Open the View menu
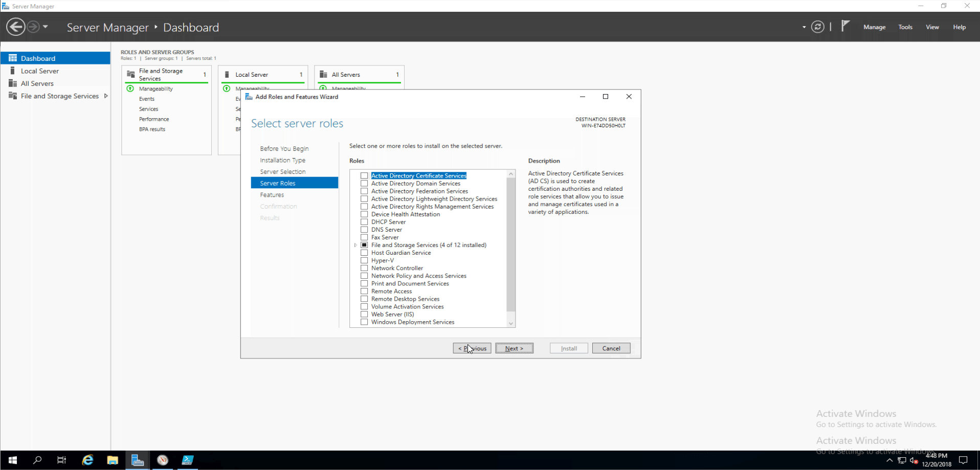The width and height of the screenshot is (980, 470). point(932,27)
